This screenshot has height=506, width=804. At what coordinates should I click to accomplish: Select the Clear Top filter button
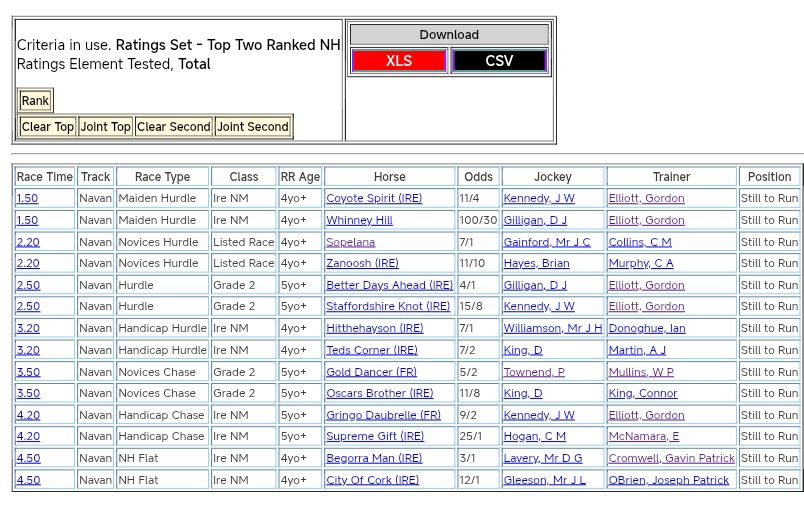point(47,127)
